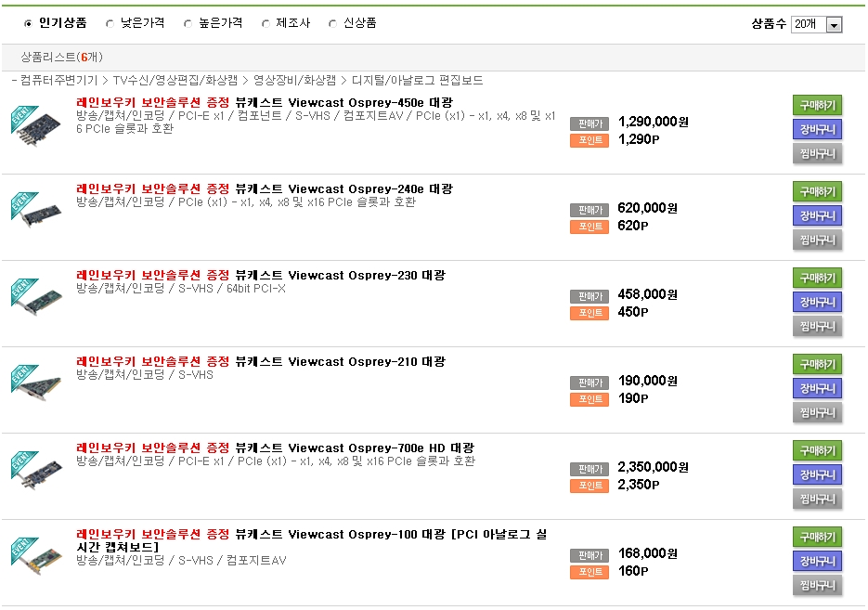Screen dimensions: 868x610
Task: Select the 신상품 sort option
Action: point(332,23)
